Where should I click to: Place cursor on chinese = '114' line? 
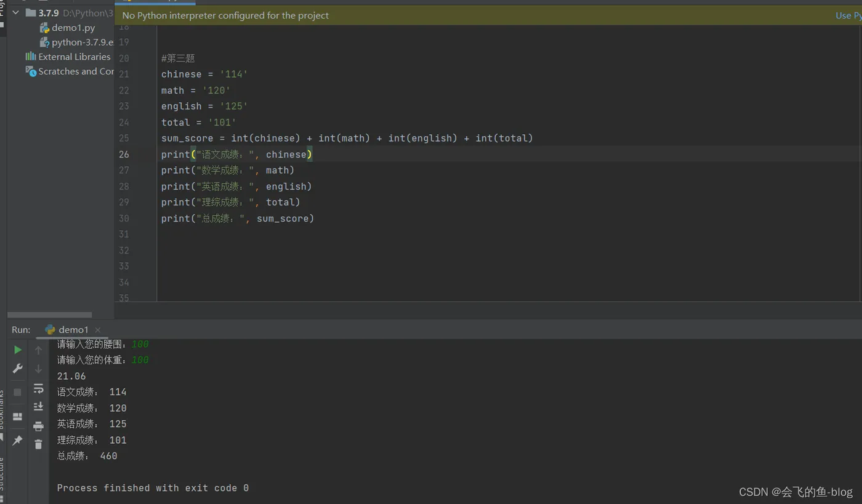[x=204, y=74]
